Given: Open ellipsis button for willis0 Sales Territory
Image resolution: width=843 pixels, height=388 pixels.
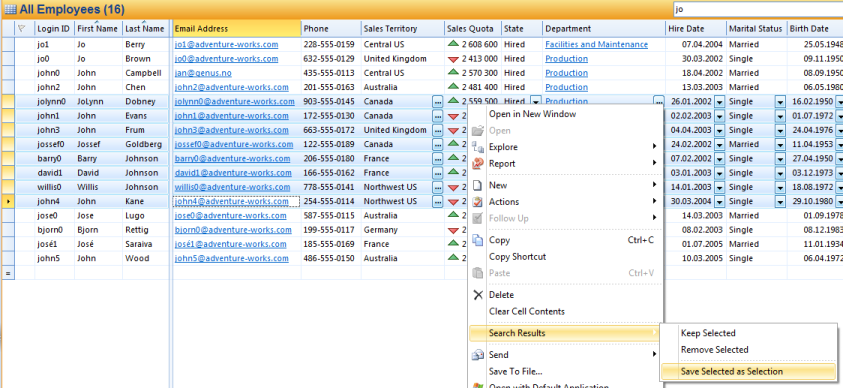Looking at the screenshot, I should click(438, 187).
